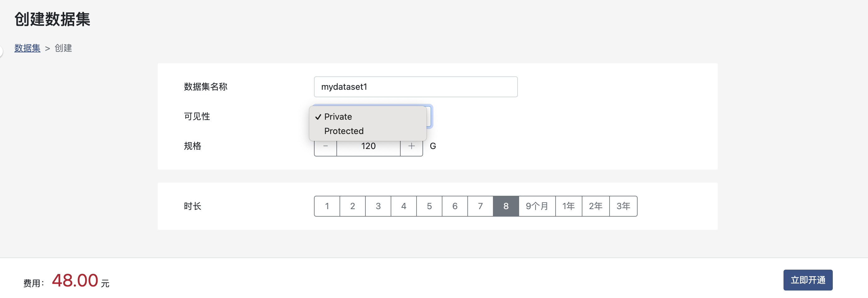Select duration of 7 months
The width and height of the screenshot is (868, 298).
pos(480,206)
